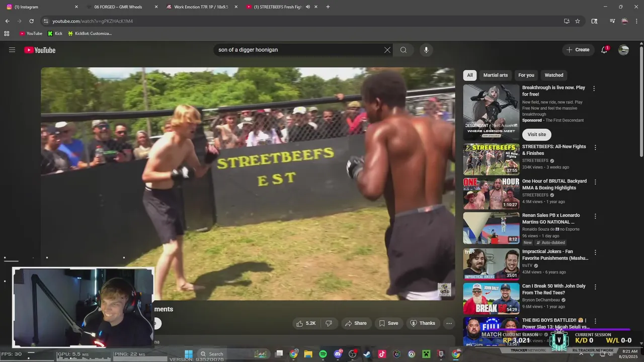Open File Explorer from the taskbar
This screenshot has height=362, width=644.
click(308, 354)
